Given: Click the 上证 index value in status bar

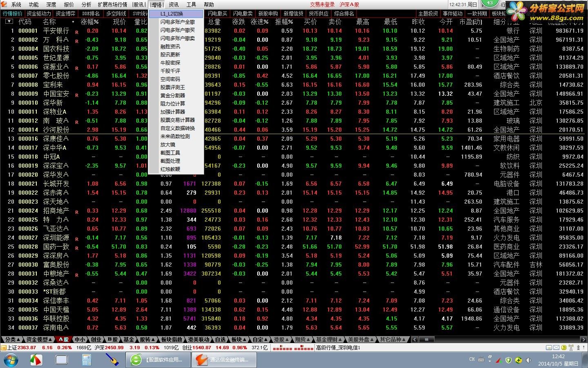Looking at the screenshot, I should (27, 348).
